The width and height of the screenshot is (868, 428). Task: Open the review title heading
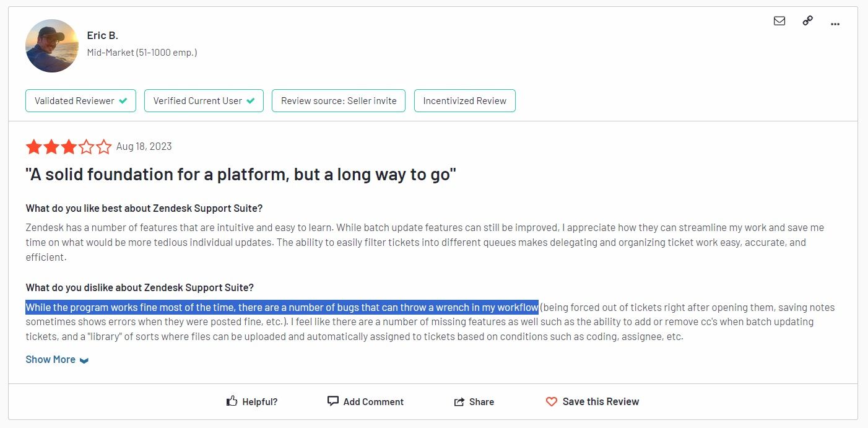coord(241,175)
